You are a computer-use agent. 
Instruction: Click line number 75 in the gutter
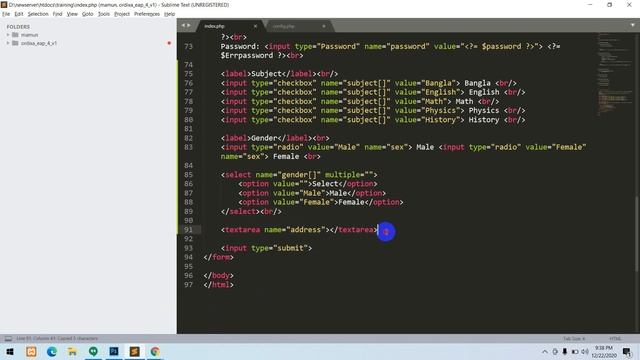pyautogui.click(x=188, y=74)
